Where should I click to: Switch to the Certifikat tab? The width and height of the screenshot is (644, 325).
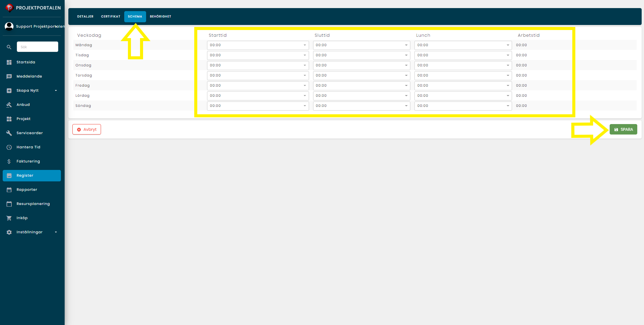pos(111,17)
